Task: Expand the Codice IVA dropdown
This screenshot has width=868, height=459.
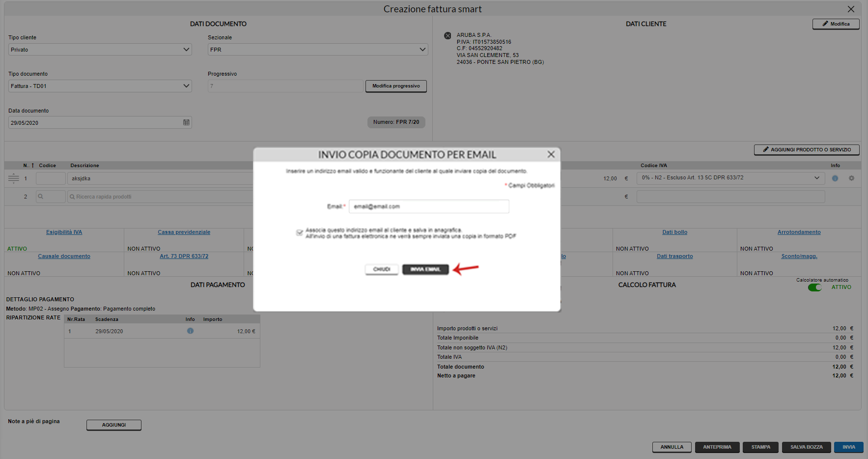Action: 730,178
